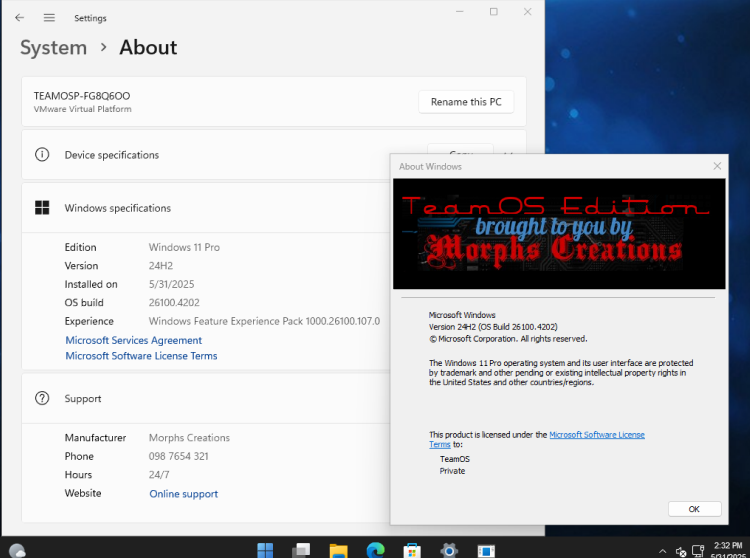Open Task View from the taskbar
Screen dimensions: 750x558
tap(302, 550)
